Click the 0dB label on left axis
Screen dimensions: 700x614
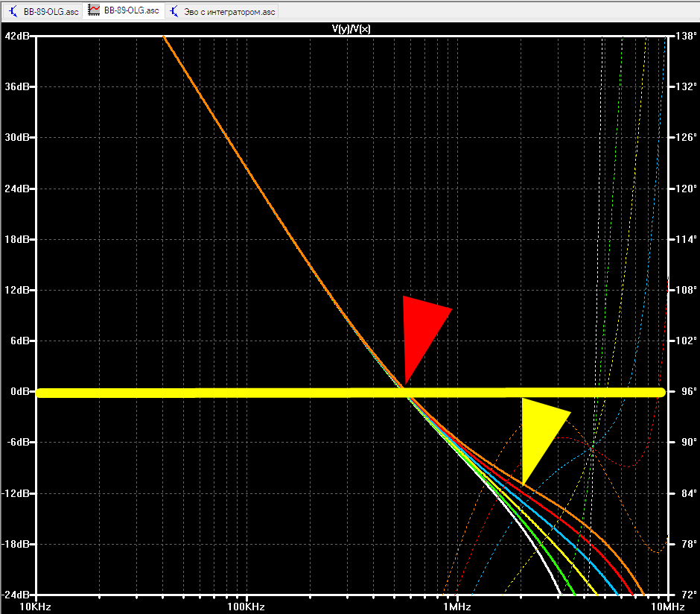[20, 392]
